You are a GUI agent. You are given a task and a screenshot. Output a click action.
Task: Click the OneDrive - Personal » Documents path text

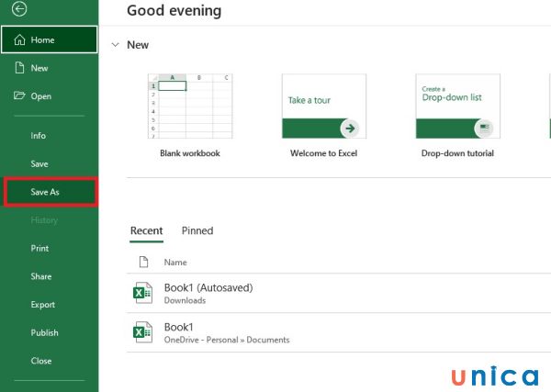(227, 340)
